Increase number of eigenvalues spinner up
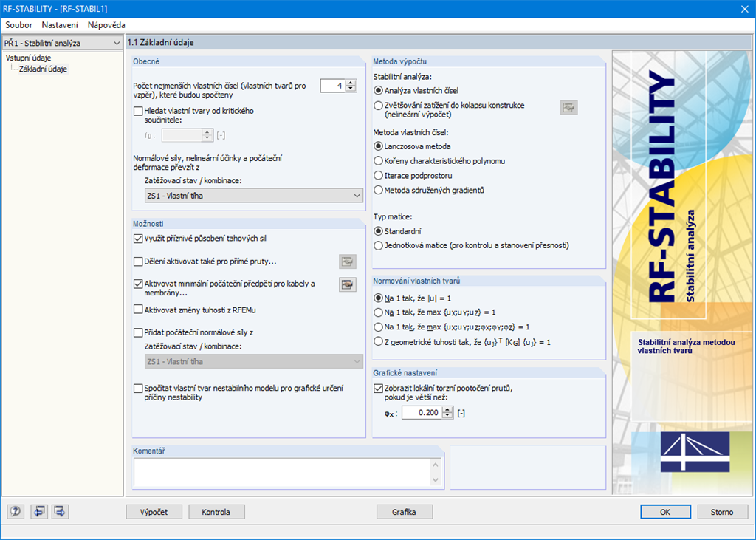 point(351,83)
